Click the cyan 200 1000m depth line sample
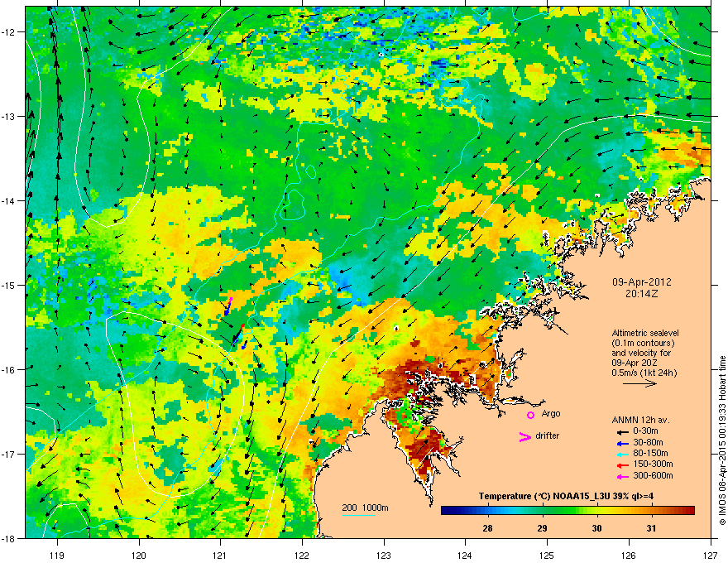This screenshot has width=728, height=563. pyautogui.click(x=359, y=515)
